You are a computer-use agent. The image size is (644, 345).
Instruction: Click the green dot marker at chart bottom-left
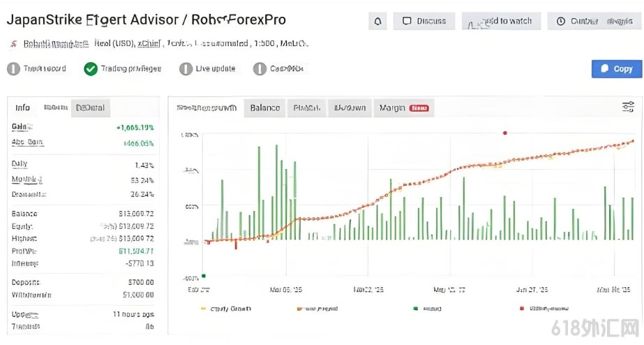click(204, 276)
